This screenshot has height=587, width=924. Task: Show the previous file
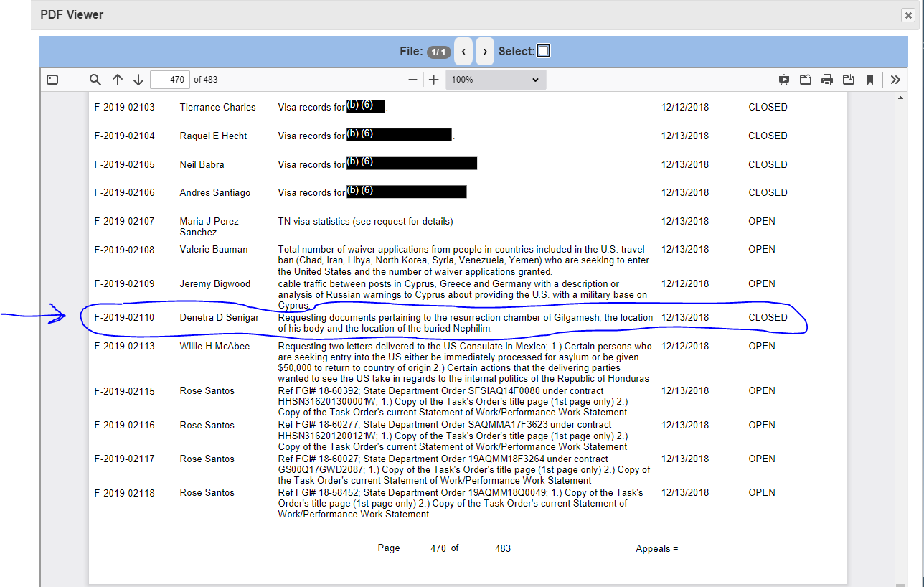point(463,51)
